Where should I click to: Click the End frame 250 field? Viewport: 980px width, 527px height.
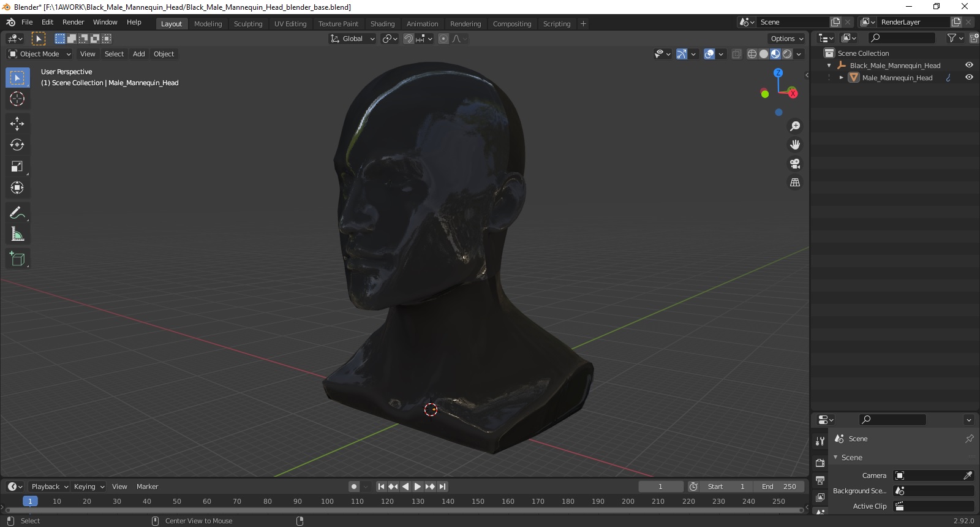point(778,487)
